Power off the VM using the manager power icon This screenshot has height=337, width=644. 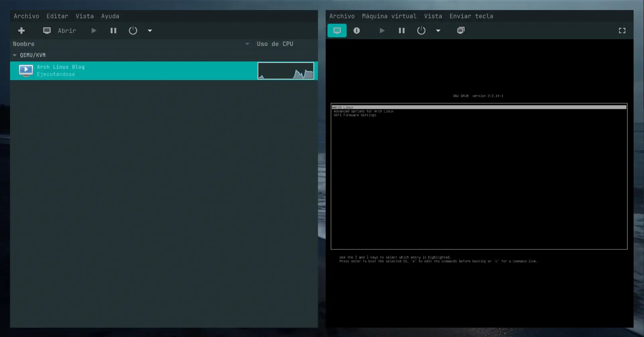(133, 30)
